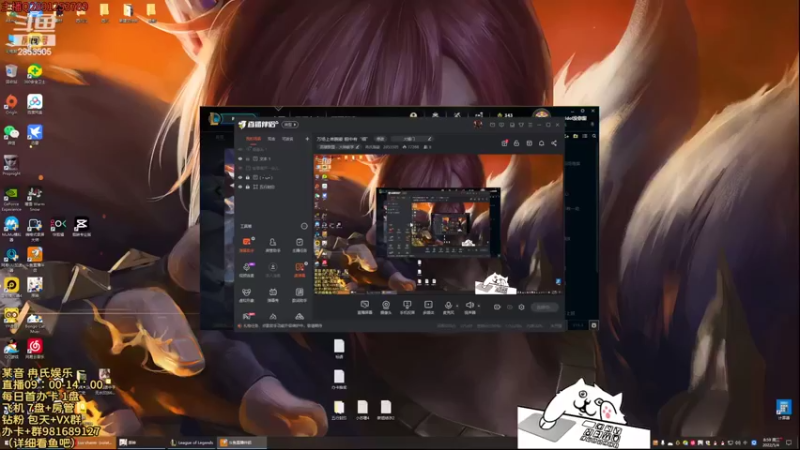800x450 pixels.
Task: Open the bear-face virtual avatar tool
Action: click(x=246, y=294)
